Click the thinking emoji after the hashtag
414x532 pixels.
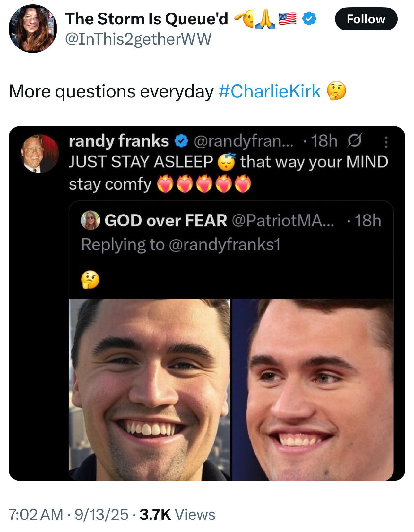[x=336, y=91]
